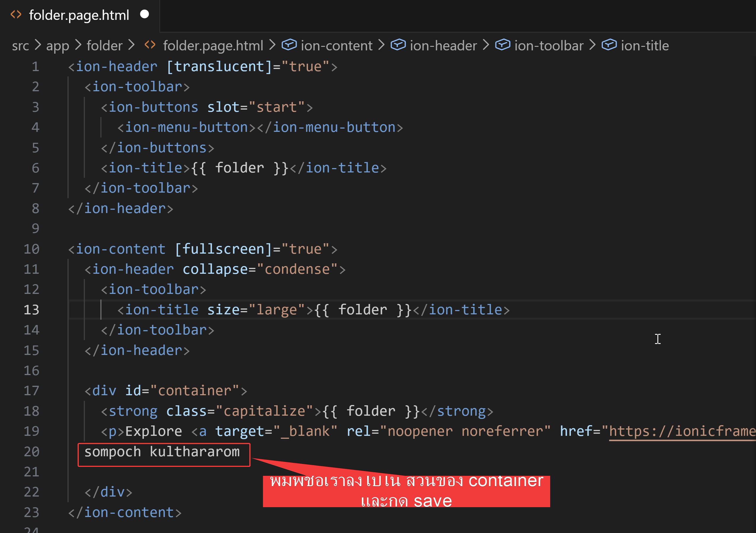Open the folder breadcrumb dropdown

tap(104, 45)
